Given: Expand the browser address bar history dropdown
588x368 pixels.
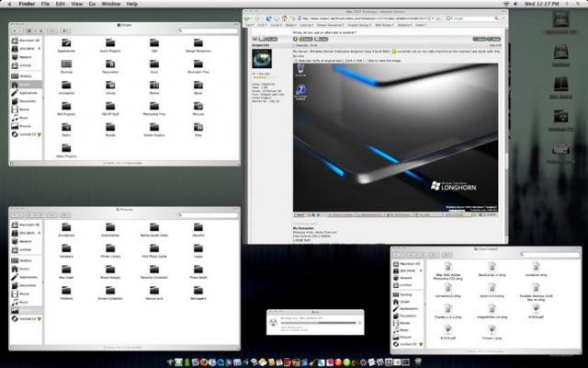Looking at the screenshot, I should [433, 18].
